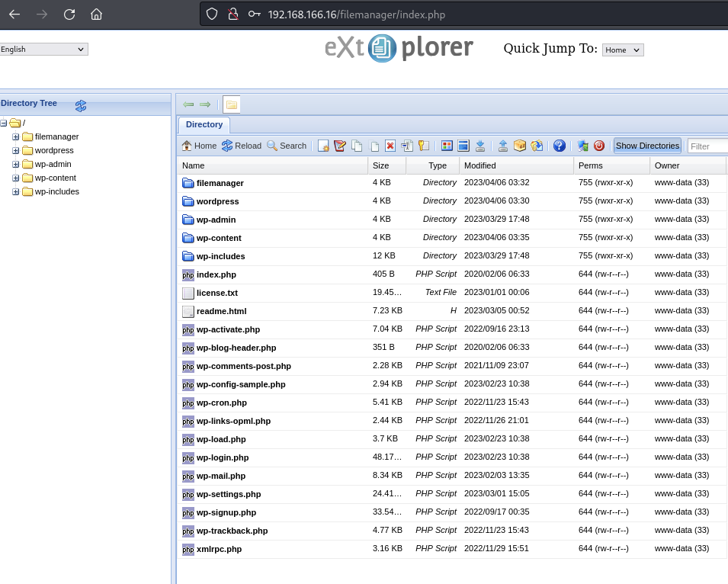728x584 pixels.
Task: Expand the filemanager node in tree
Action: tap(16, 136)
